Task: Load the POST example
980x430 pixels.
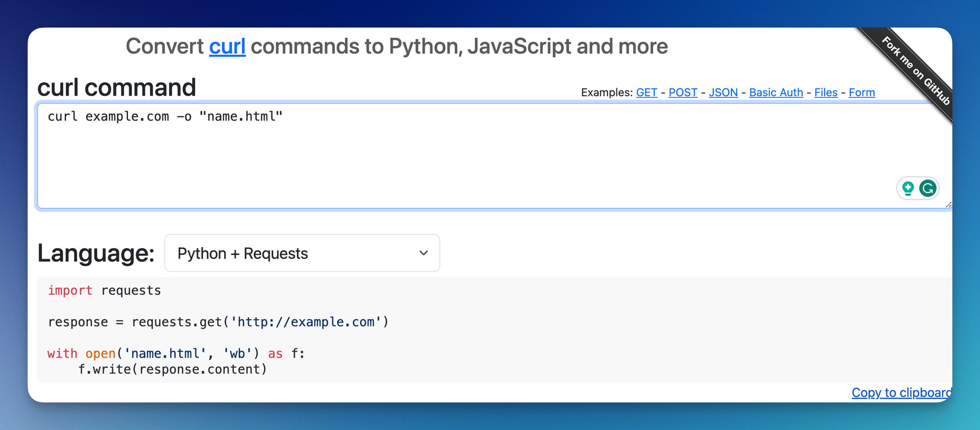Action: 683,93
